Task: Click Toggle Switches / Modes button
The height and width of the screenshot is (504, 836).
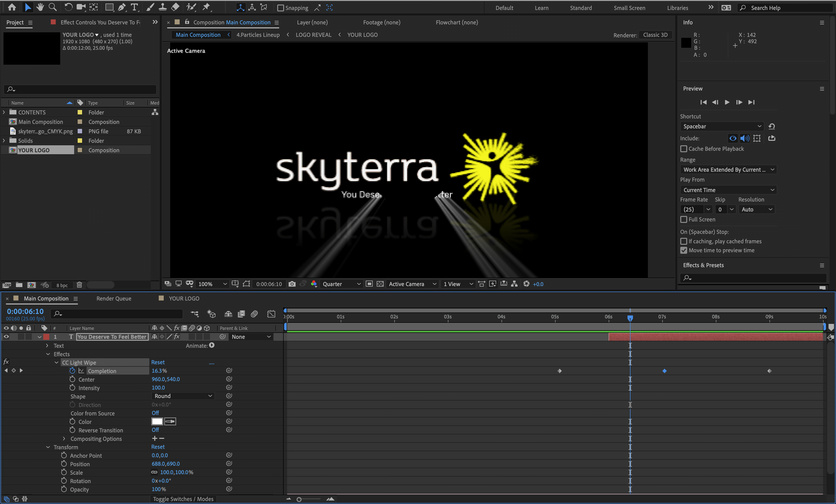Action: click(x=183, y=499)
